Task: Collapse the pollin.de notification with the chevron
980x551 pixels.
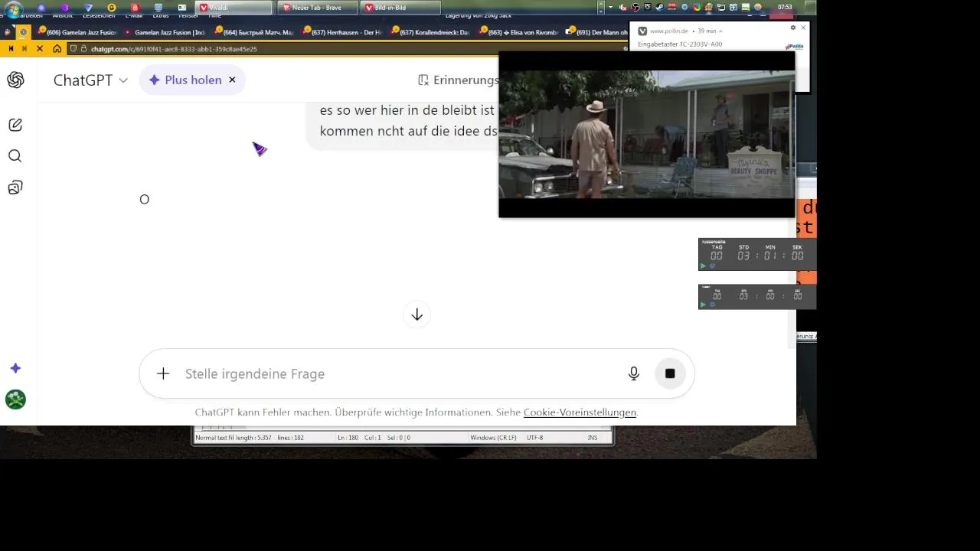Action: [x=720, y=31]
